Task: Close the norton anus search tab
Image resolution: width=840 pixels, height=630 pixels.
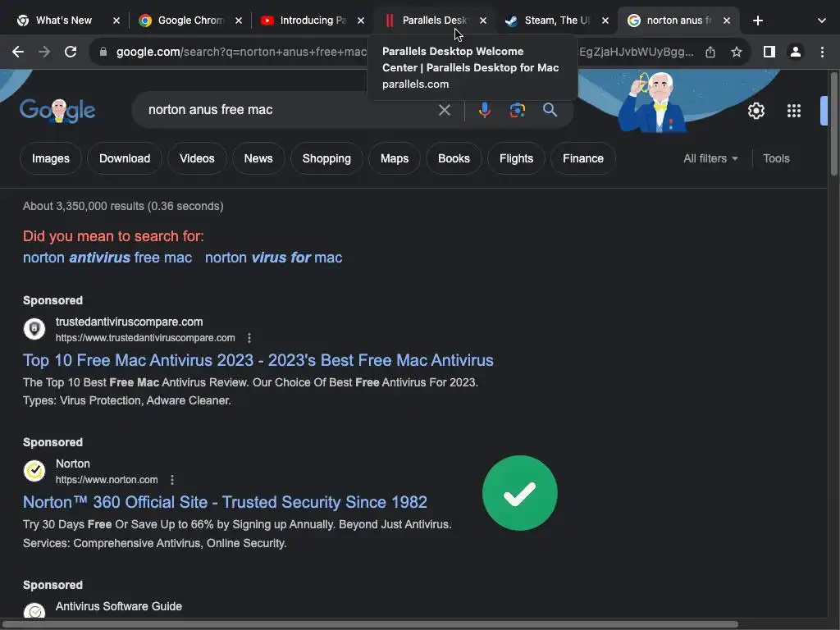Action: 727,21
